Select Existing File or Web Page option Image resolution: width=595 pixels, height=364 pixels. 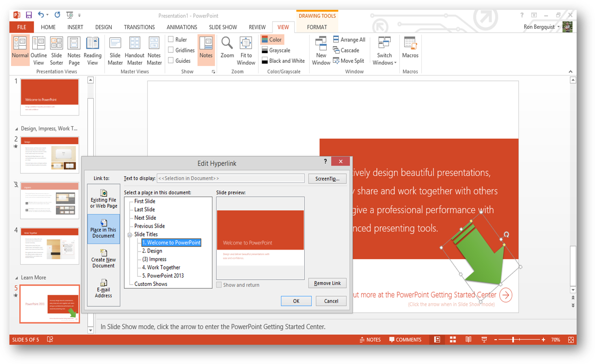tap(103, 199)
